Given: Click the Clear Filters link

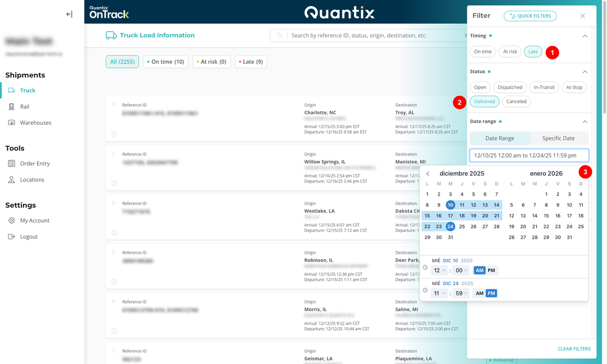Looking at the screenshot, I should click(x=574, y=349).
